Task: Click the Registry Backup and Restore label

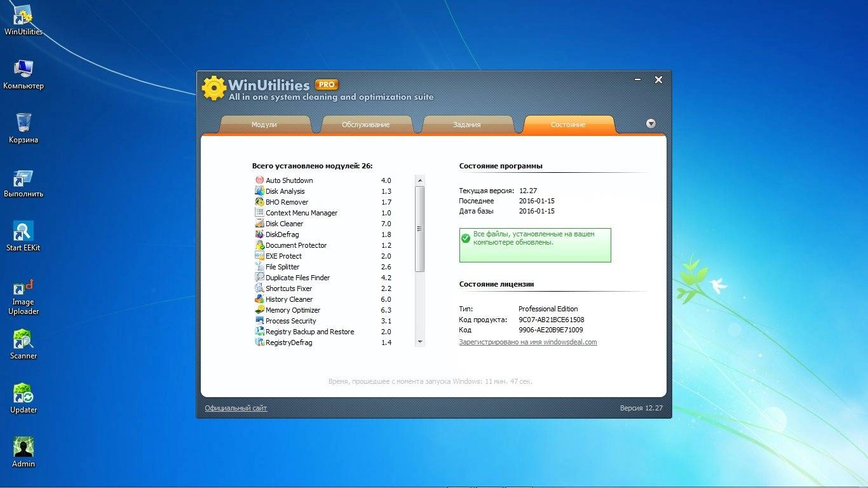Action: click(x=310, y=332)
